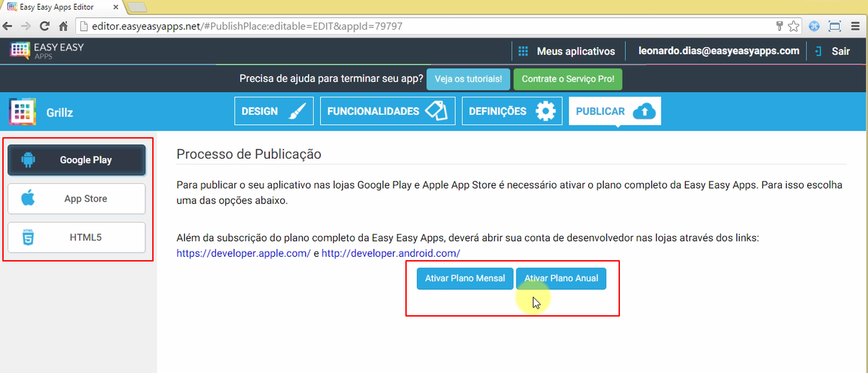Click the leonardo.dias account email
The height and width of the screenshot is (373, 868).
click(719, 51)
